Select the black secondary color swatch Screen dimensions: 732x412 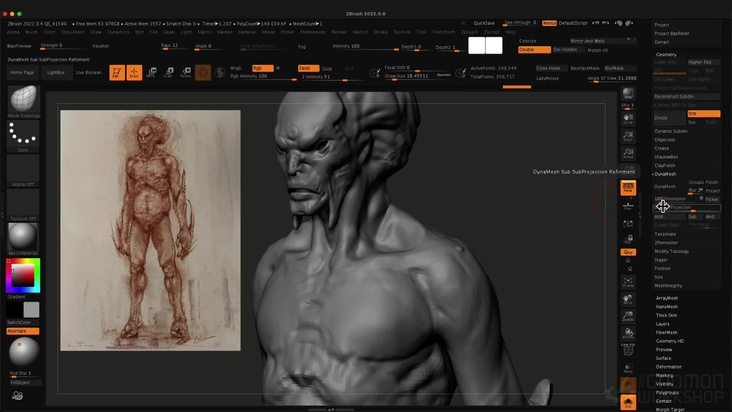tap(14, 309)
